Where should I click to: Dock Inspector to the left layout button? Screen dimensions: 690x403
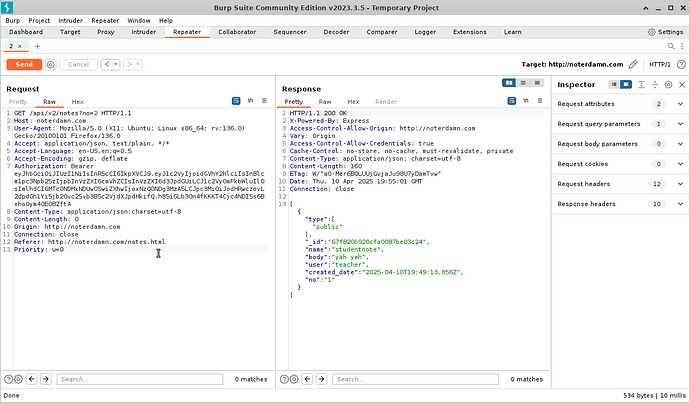[614, 84]
